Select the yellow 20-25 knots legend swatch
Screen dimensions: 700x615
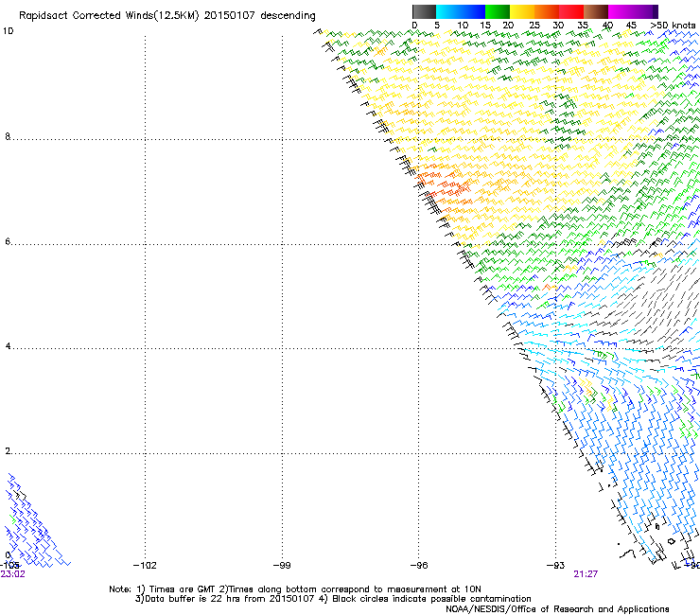coord(522,11)
